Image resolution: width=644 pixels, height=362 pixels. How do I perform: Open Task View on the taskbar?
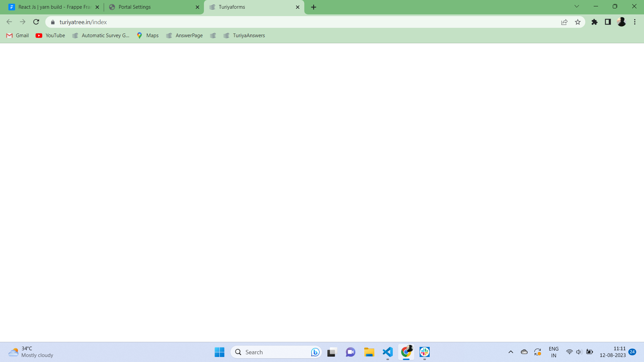tap(331, 352)
